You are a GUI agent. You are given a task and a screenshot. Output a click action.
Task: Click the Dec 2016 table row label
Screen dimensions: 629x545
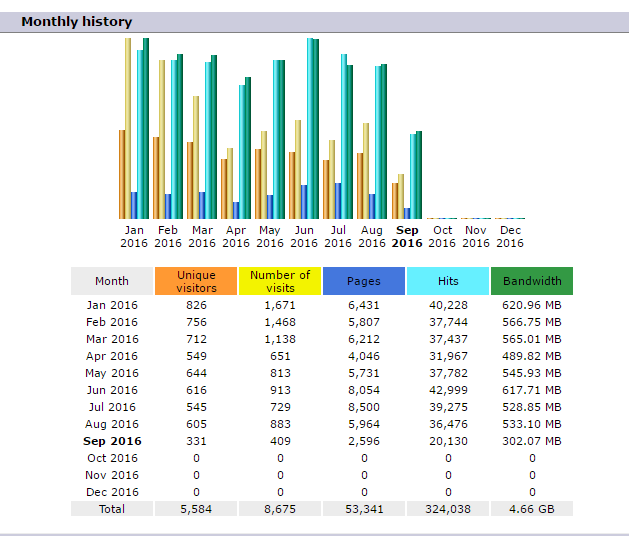(112, 492)
